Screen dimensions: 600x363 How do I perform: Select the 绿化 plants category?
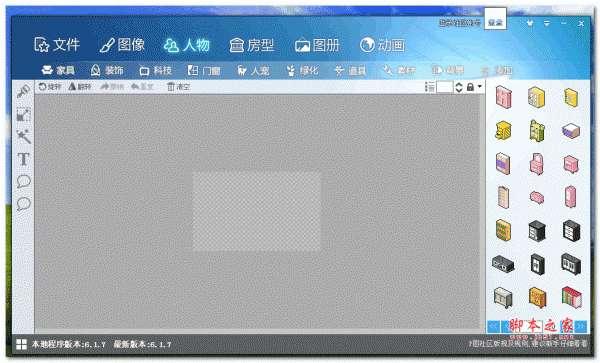click(x=302, y=70)
